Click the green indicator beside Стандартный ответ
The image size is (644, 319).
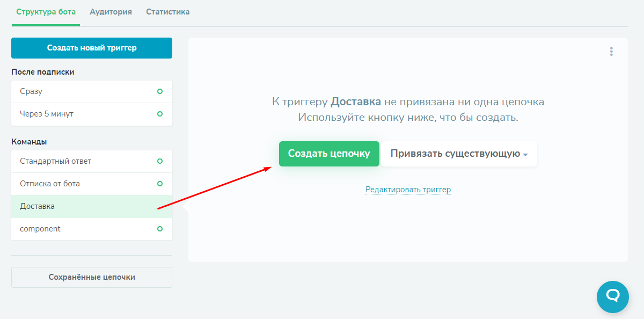pyautogui.click(x=159, y=161)
